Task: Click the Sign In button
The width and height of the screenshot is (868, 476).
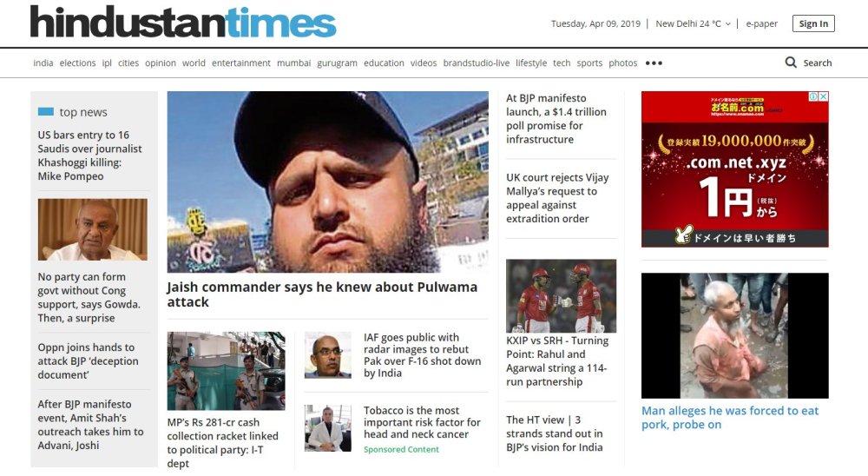Action: [813, 23]
